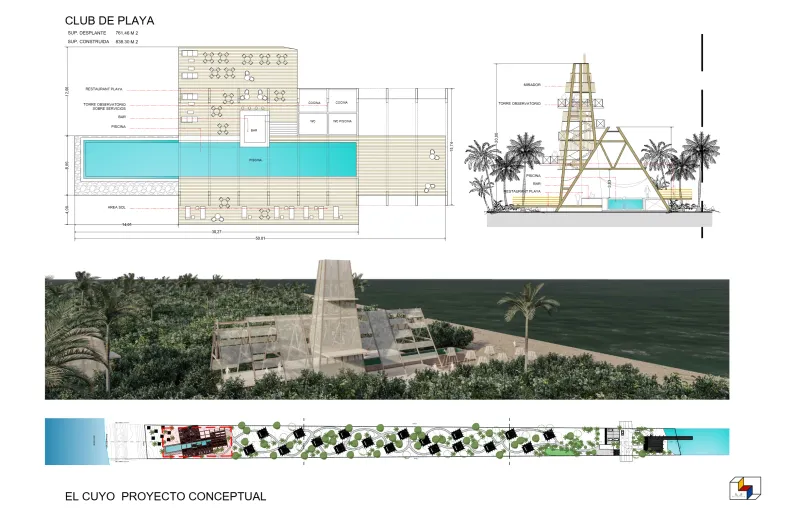Image resolution: width=800 pixels, height=518 pixels.
Task: Click the '50,81' overall width dimension
Action: tap(260, 238)
